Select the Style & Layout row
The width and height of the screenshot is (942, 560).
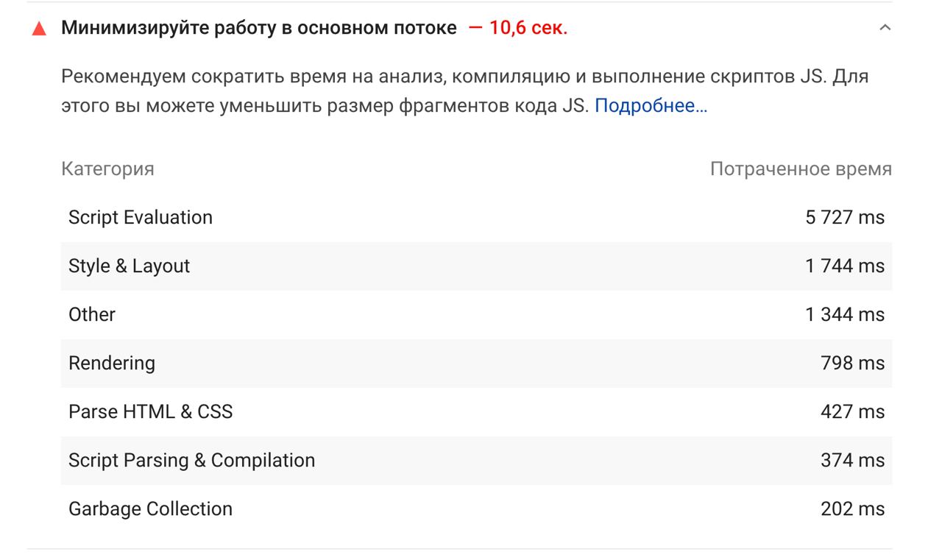(x=476, y=266)
